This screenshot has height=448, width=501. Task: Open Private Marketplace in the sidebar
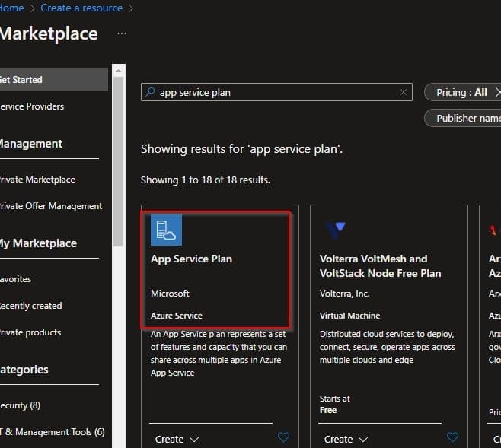[37, 180]
